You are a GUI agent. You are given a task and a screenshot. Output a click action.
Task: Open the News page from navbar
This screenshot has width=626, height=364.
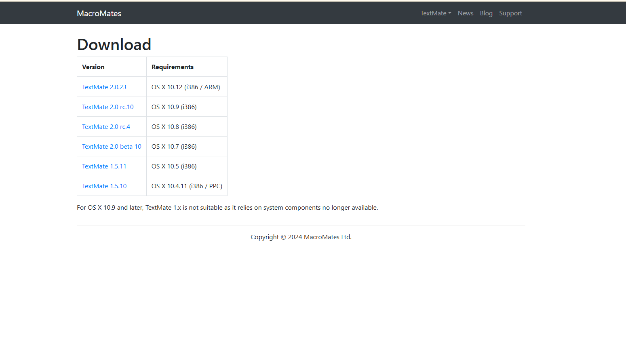click(465, 13)
